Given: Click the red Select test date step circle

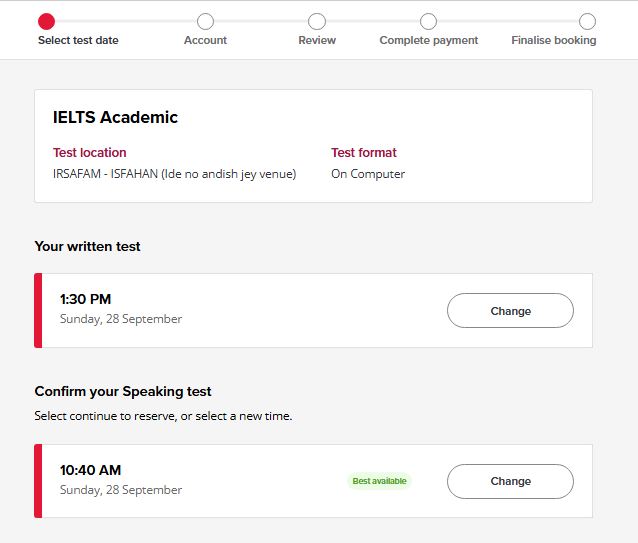Looking at the screenshot, I should tap(46, 21).
